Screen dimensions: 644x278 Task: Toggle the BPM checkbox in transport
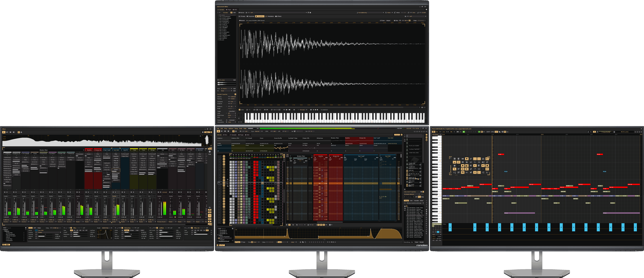(269, 131)
